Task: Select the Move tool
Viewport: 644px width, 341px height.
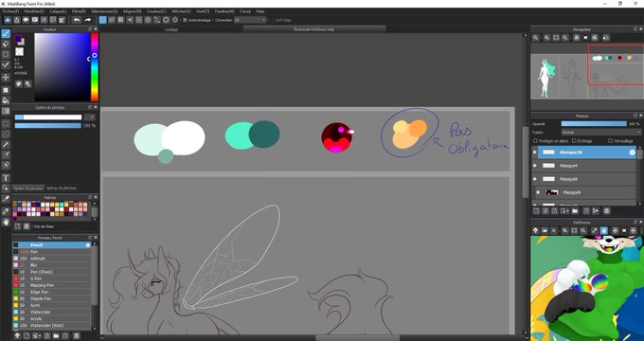Action: [6, 78]
